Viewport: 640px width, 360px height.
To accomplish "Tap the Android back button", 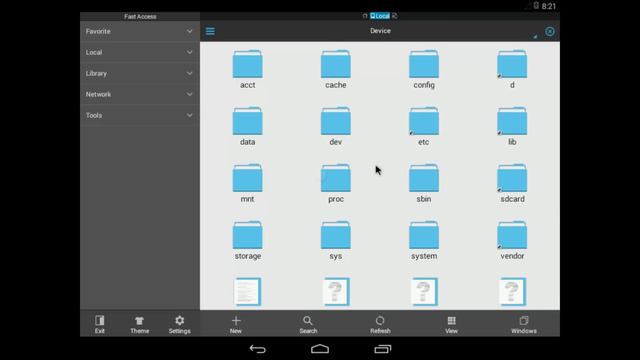I will (258, 349).
